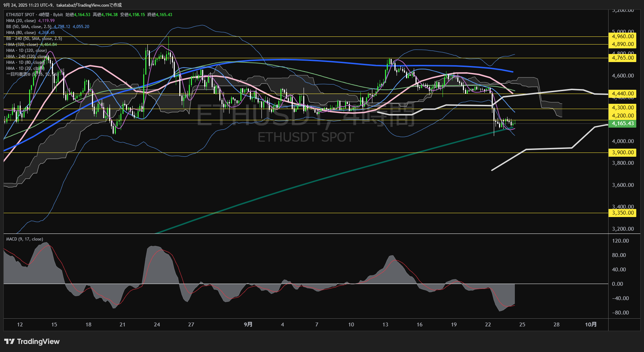
Task: Click the date label 10 on time axis
Action: 351,325
